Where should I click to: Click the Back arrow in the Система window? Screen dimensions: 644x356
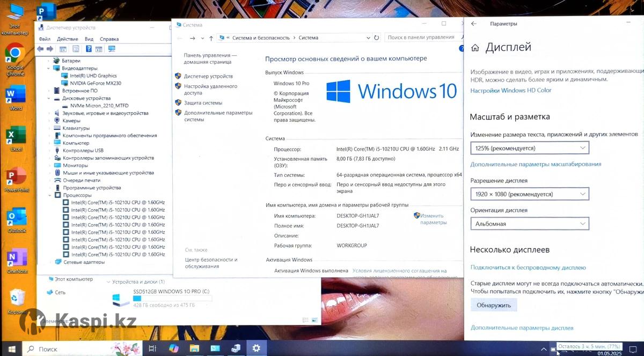pos(180,38)
